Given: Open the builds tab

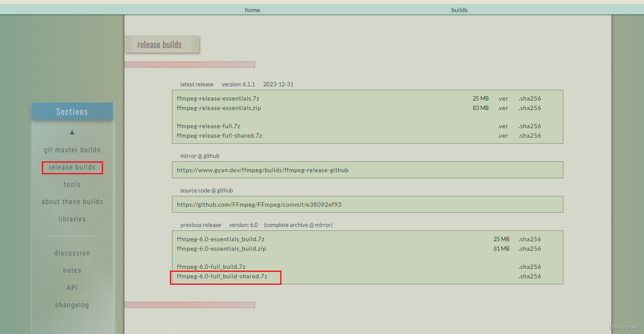Looking at the screenshot, I should pyautogui.click(x=460, y=10).
